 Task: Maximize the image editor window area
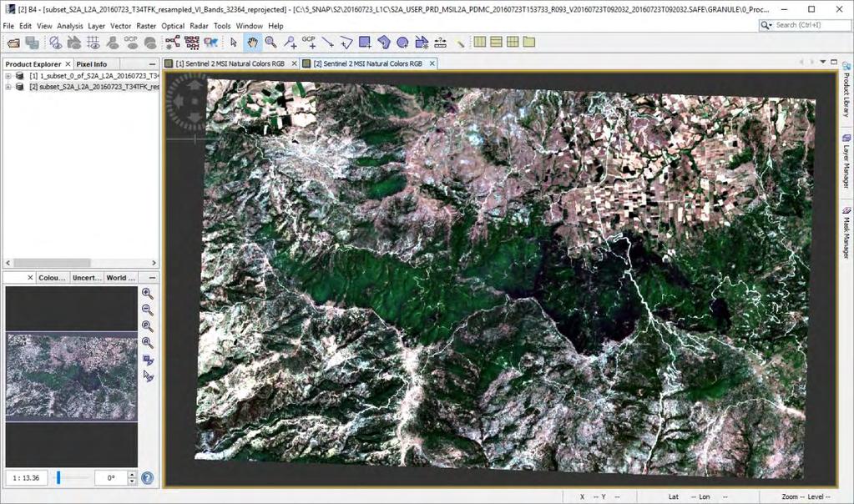coord(834,62)
